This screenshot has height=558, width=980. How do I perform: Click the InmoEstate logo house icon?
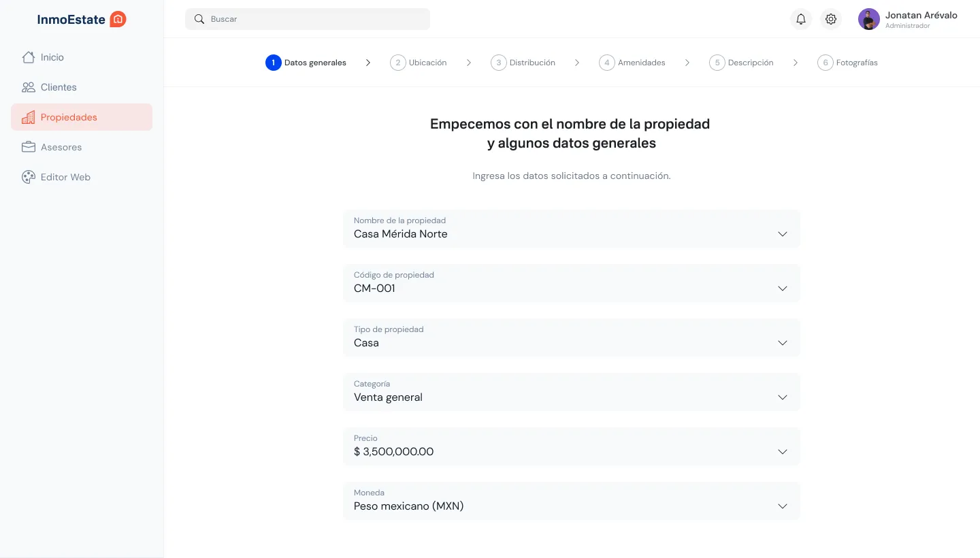click(x=118, y=20)
